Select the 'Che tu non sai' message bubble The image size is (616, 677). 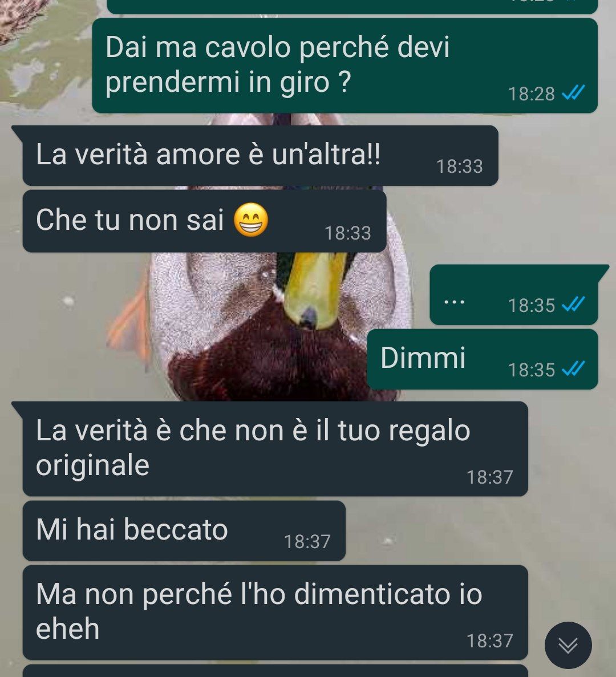click(x=204, y=221)
